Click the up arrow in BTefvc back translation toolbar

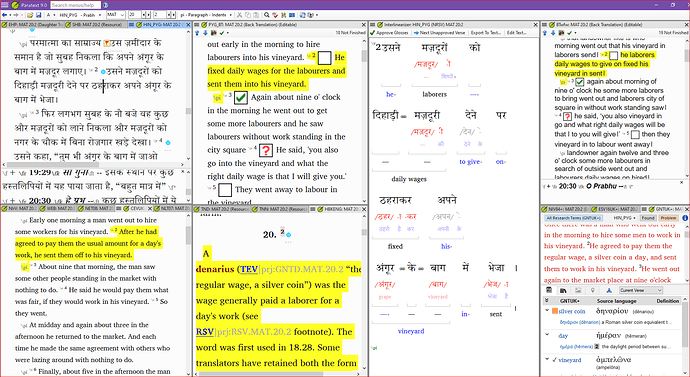pyautogui.click(x=545, y=33)
